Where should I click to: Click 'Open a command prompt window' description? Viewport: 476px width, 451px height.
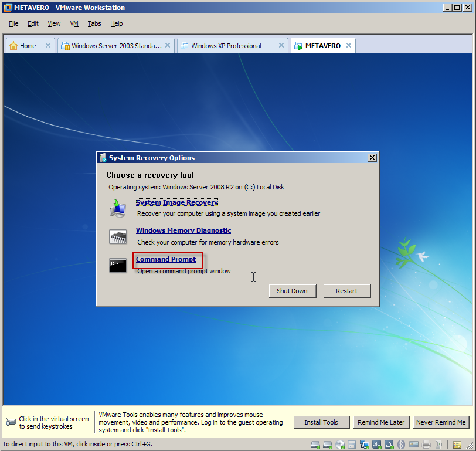(184, 271)
